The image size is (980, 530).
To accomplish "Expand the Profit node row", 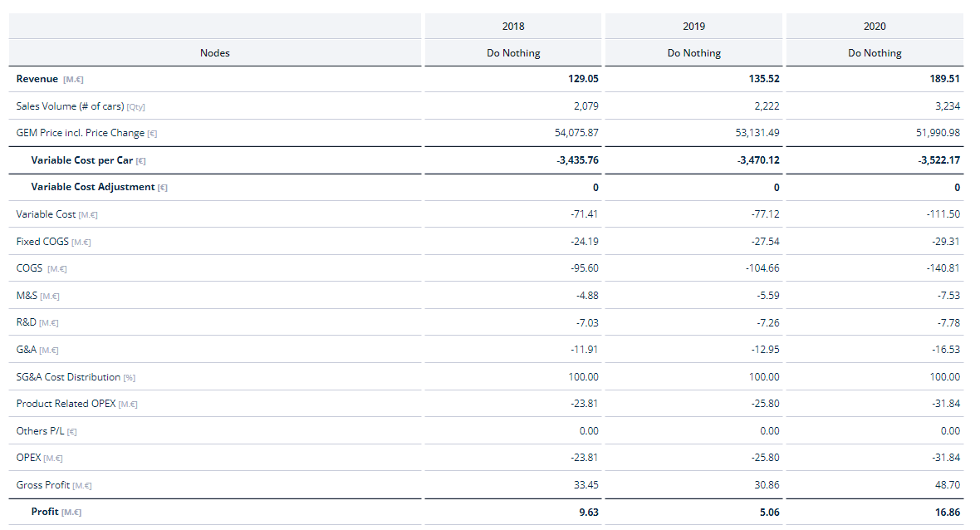I will (45, 512).
